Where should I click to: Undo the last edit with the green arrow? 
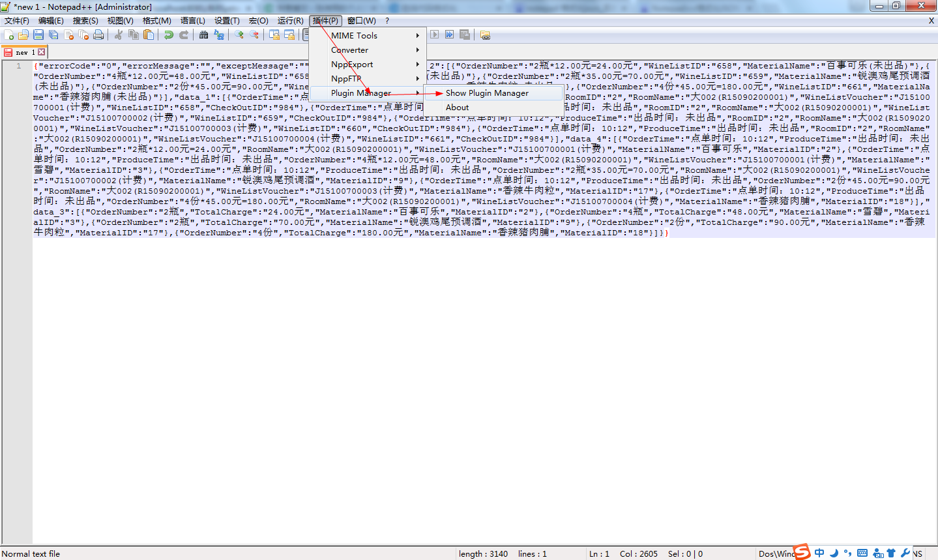(x=169, y=35)
